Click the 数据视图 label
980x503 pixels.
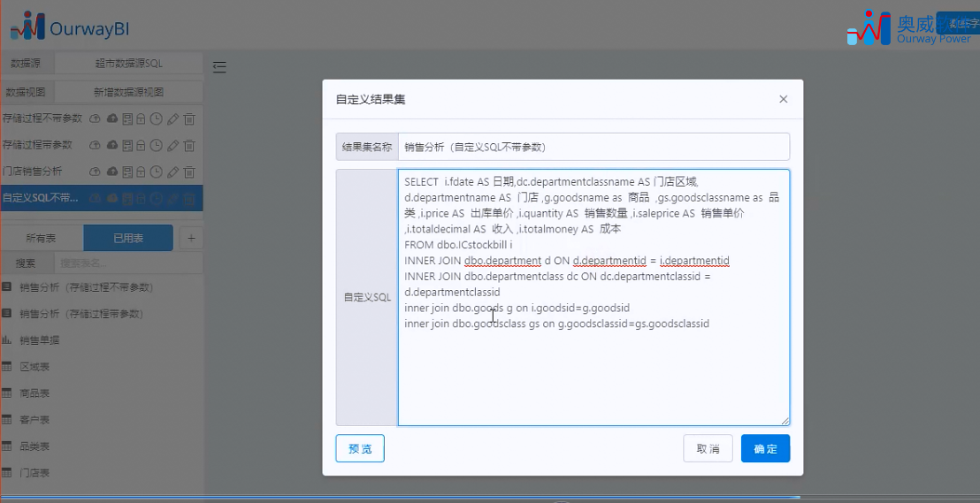click(x=27, y=92)
